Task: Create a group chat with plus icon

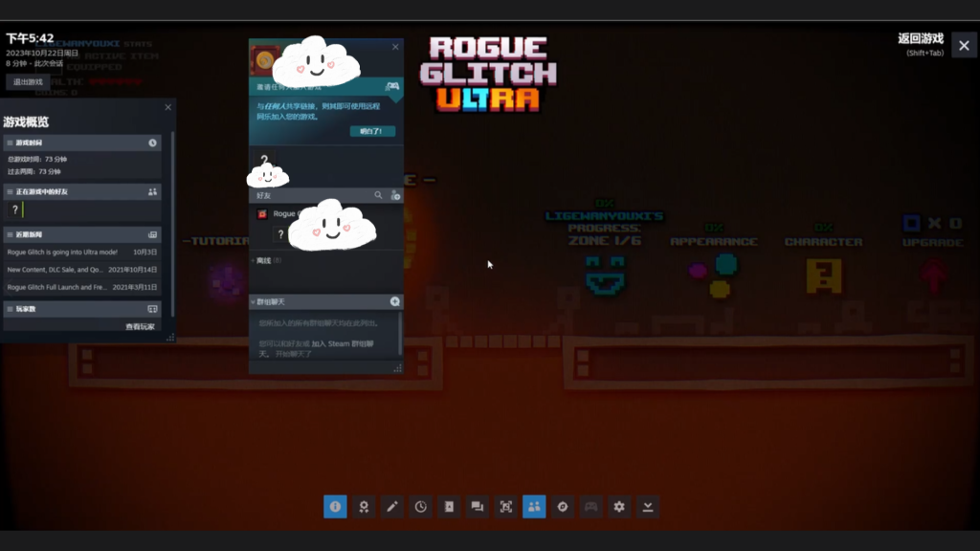Action: (395, 301)
